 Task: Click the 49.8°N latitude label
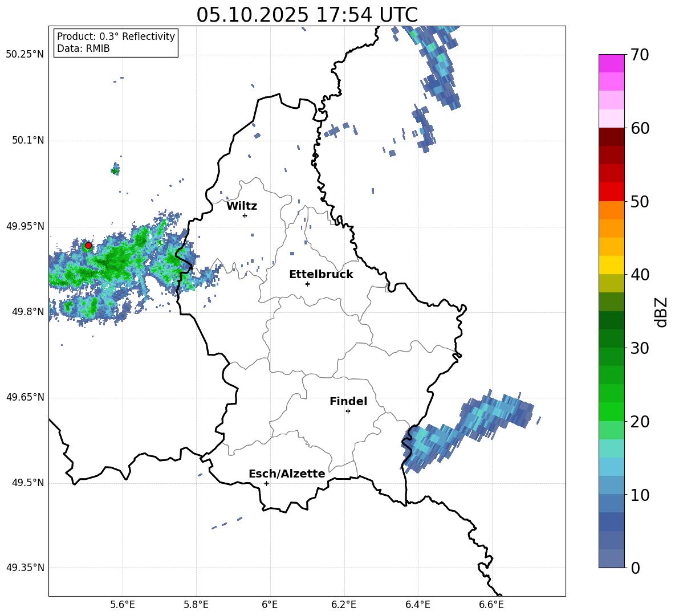point(28,312)
